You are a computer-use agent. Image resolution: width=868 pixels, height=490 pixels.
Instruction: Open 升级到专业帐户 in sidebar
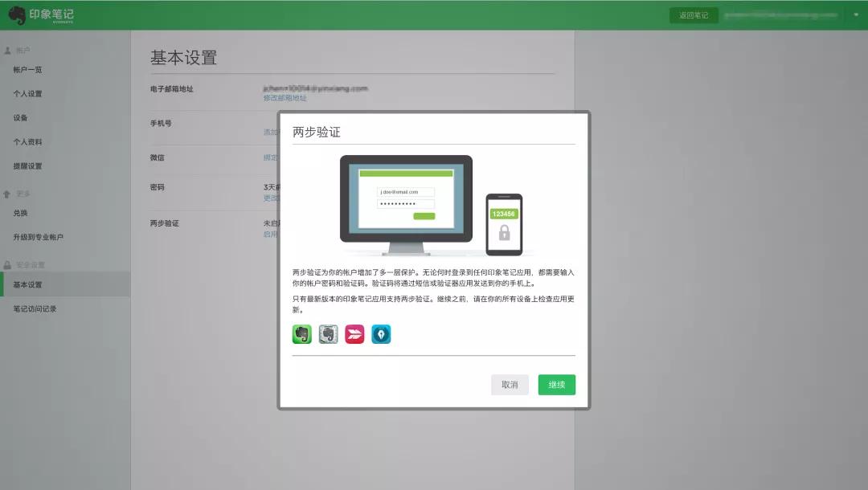(x=39, y=237)
